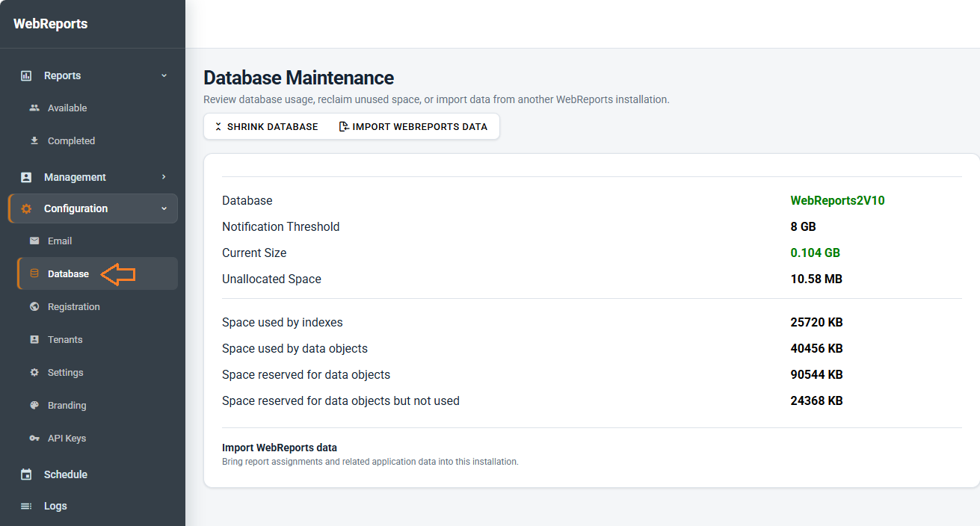
Task: Click the 'reserved but not used' label
Action: [x=341, y=400]
